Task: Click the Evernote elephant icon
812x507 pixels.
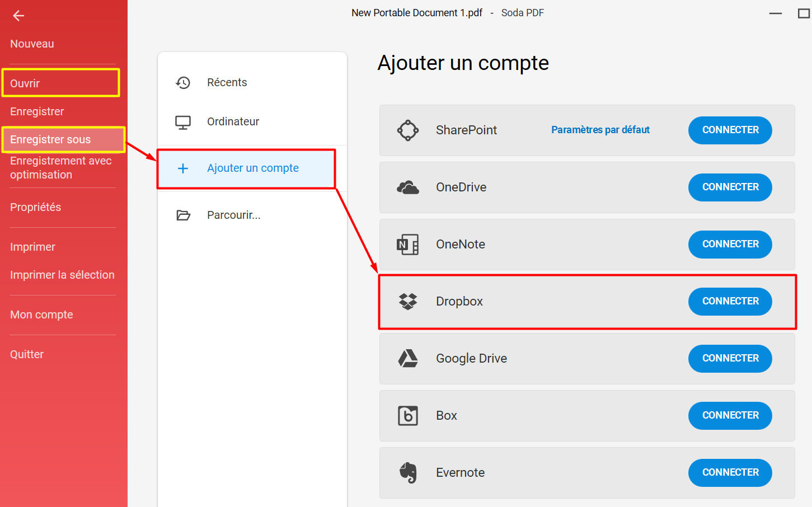Action: pyautogui.click(x=408, y=473)
